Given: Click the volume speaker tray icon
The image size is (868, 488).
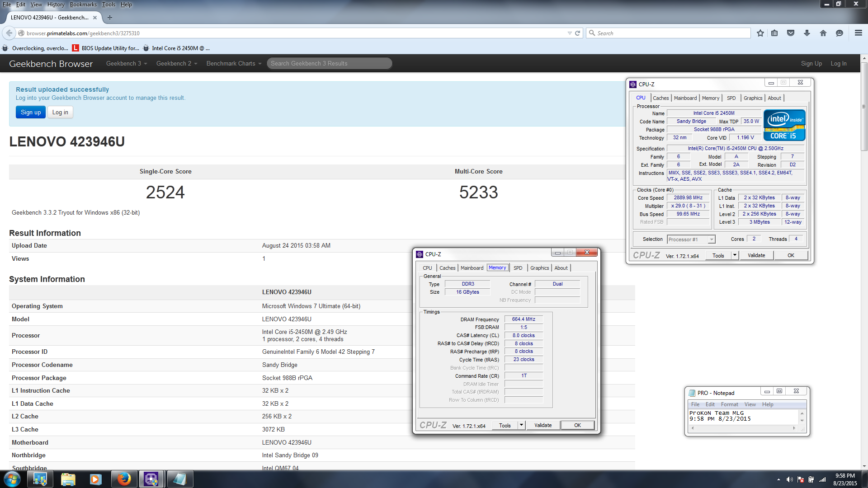Looking at the screenshot, I should pos(789,479).
